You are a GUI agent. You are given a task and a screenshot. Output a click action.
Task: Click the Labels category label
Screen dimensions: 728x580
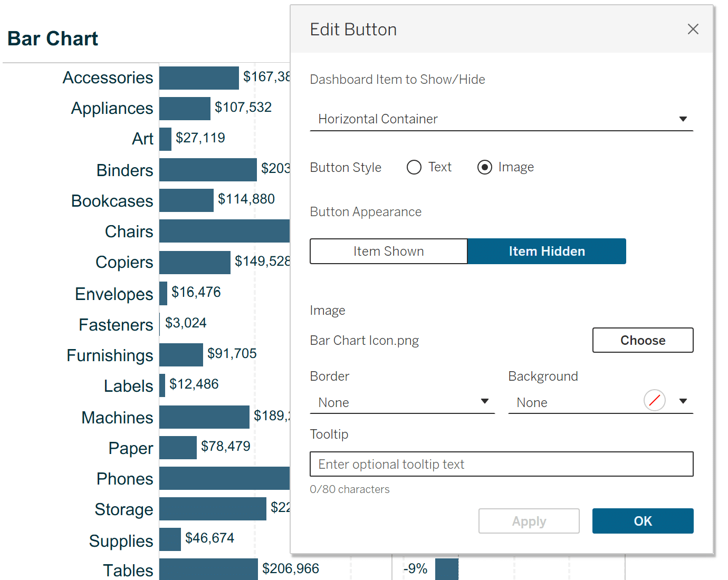[x=128, y=386]
